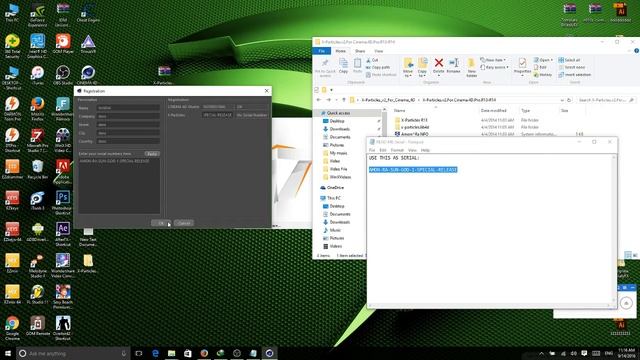
Task: Click the Cortana search box on taskbar
Action: (73, 353)
